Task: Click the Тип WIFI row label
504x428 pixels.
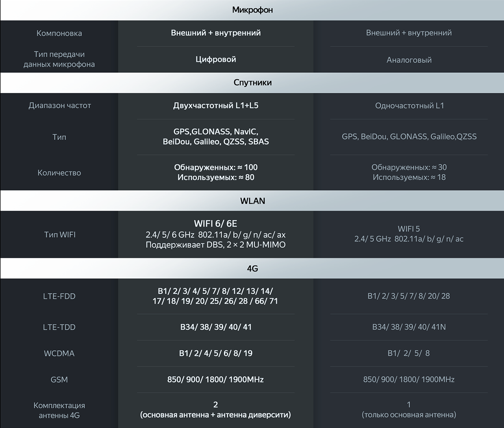Action: [59, 235]
